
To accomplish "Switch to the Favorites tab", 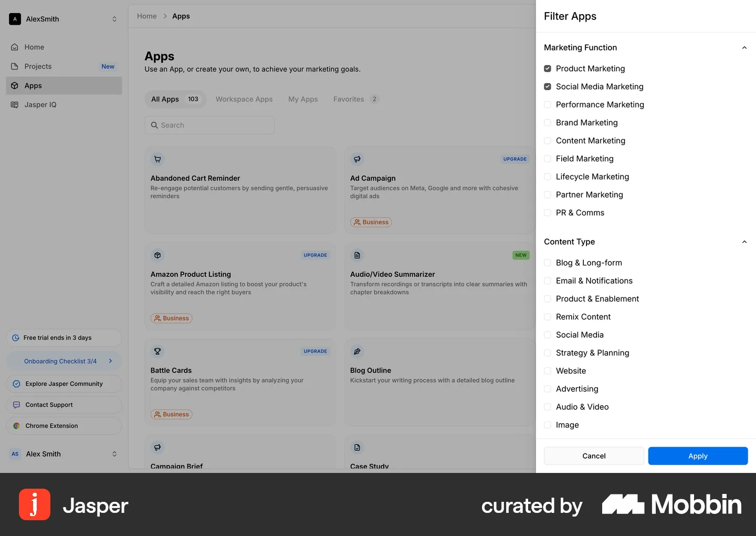I will 356,99.
